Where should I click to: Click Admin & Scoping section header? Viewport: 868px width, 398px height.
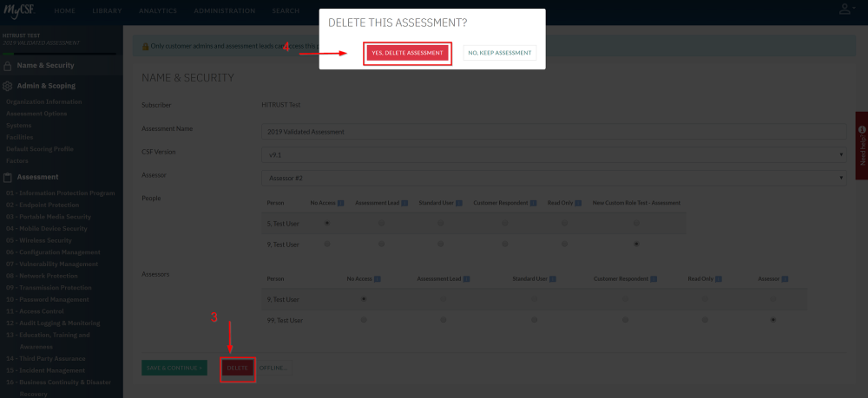(x=46, y=86)
